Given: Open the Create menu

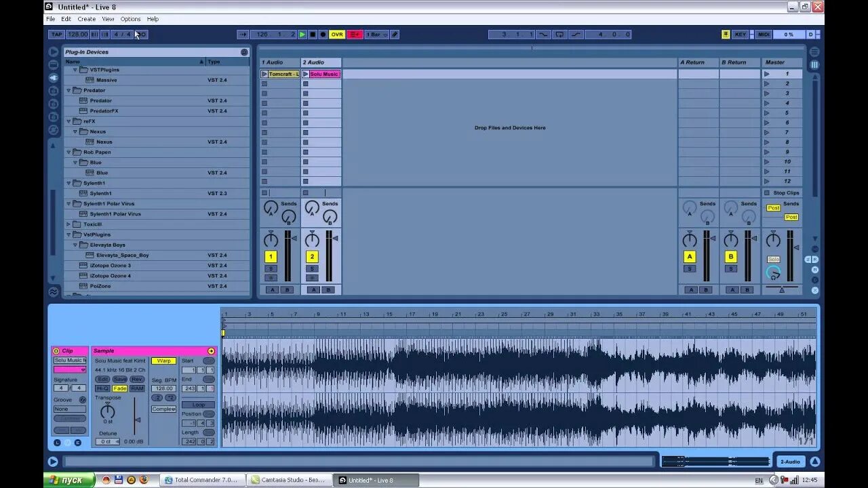Looking at the screenshot, I should [x=86, y=19].
